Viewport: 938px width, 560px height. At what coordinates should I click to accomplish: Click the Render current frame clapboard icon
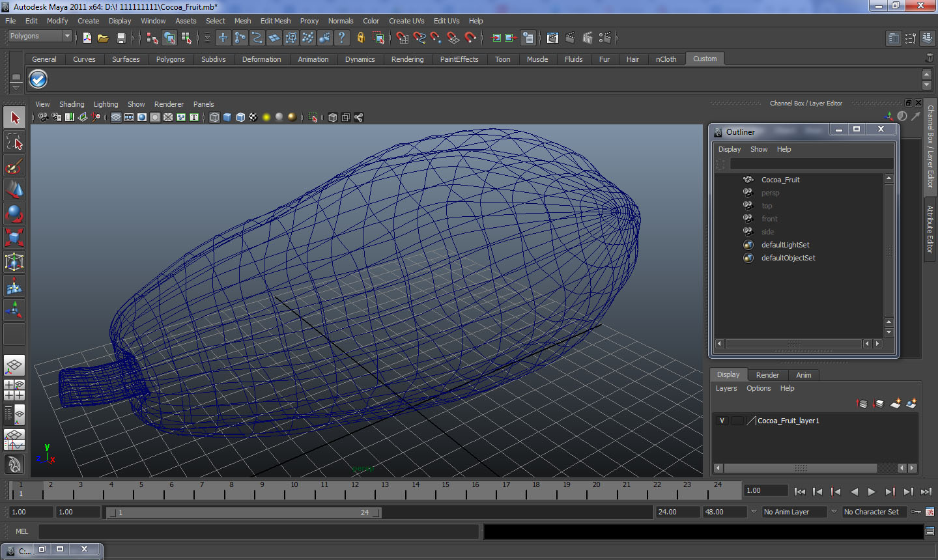(x=570, y=38)
